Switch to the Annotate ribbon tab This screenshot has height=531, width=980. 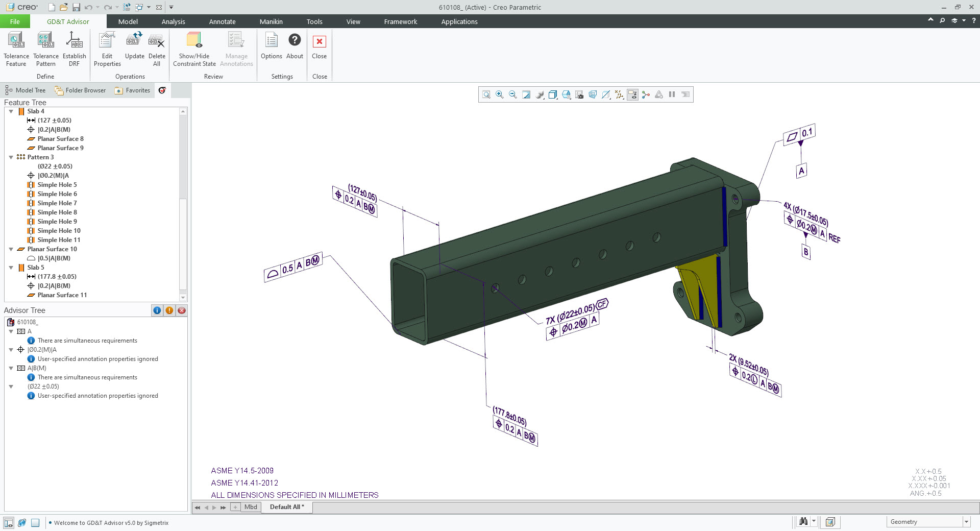click(222, 21)
